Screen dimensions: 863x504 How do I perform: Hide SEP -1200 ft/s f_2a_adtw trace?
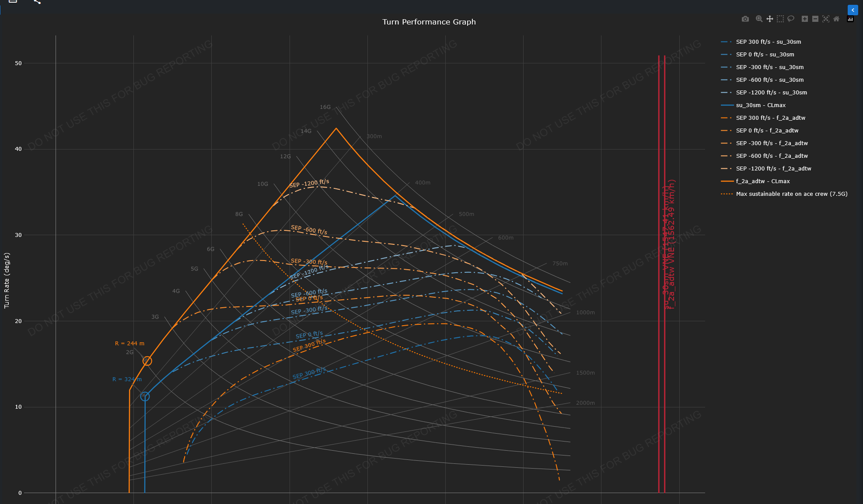[x=773, y=169]
